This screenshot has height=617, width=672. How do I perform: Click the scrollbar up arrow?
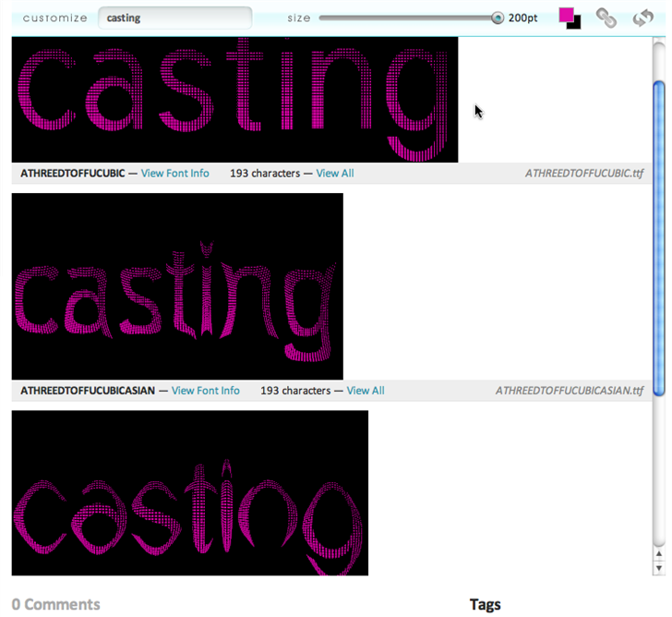pos(658,553)
